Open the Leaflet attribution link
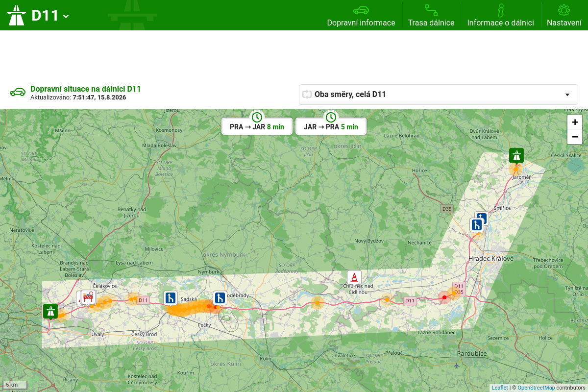 (500, 388)
